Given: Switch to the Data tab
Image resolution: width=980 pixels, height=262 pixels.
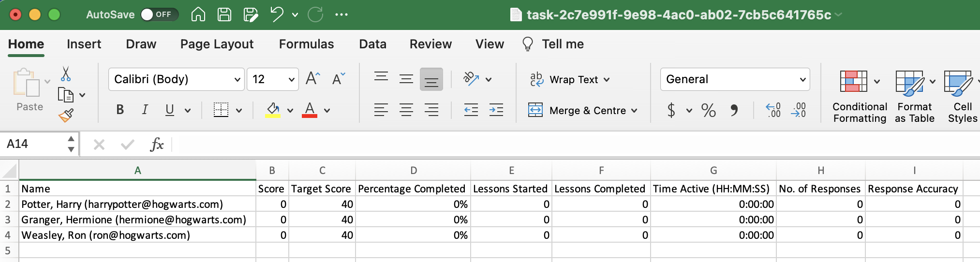Looking at the screenshot, I should 372,44.
